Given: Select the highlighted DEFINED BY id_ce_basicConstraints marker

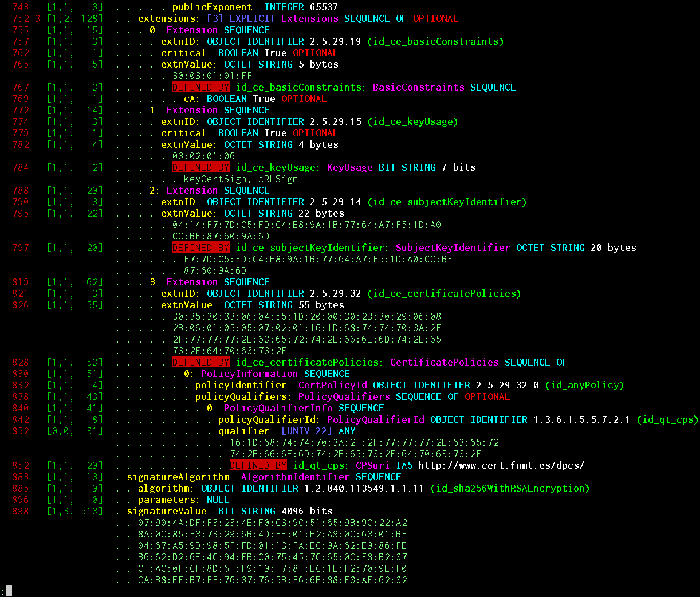Looking at the screenshot, I should coord(200,87).
